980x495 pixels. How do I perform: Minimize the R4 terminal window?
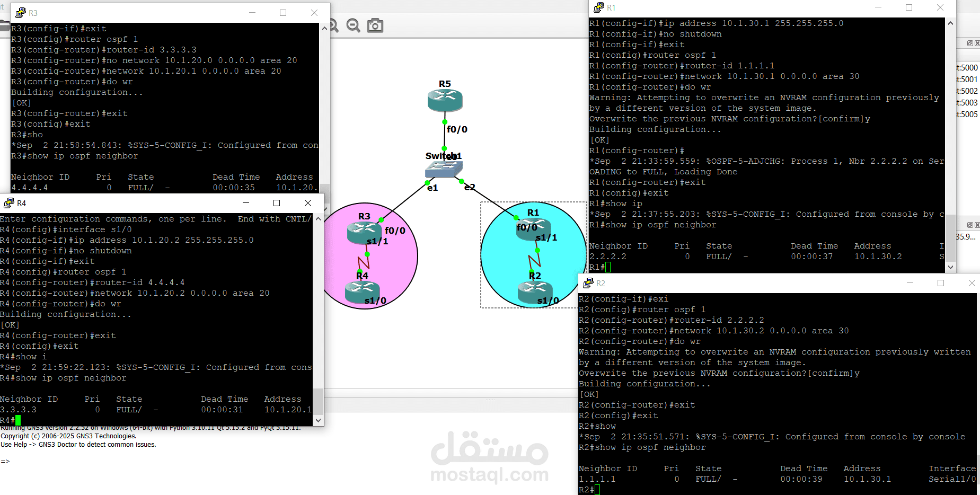tap(246, 203)
